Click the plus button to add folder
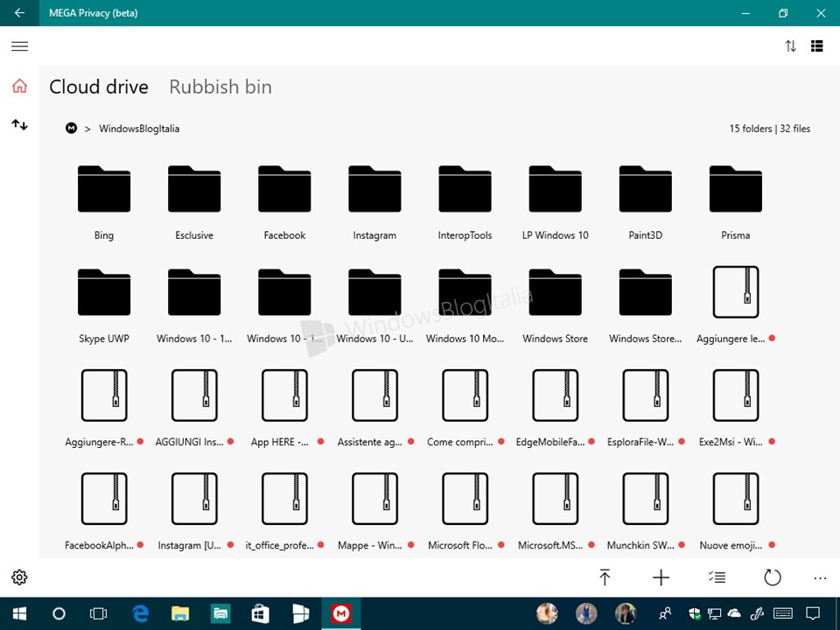The height and width of the screenshot is (630, 840). coord(661,577)
